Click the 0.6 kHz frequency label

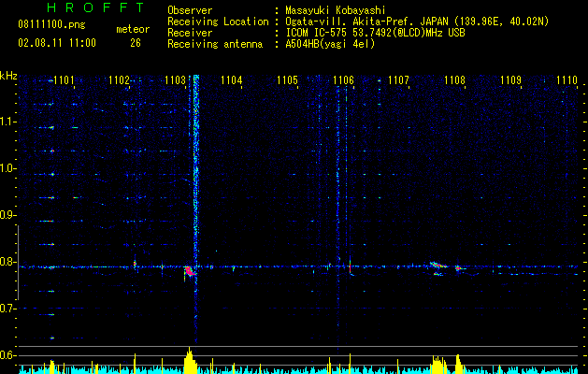coord(7,355)
